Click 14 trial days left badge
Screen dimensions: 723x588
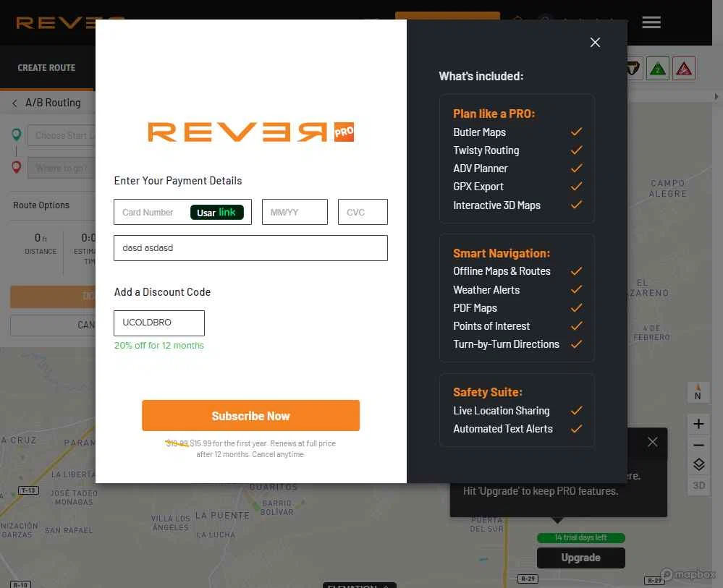(580, 537)
